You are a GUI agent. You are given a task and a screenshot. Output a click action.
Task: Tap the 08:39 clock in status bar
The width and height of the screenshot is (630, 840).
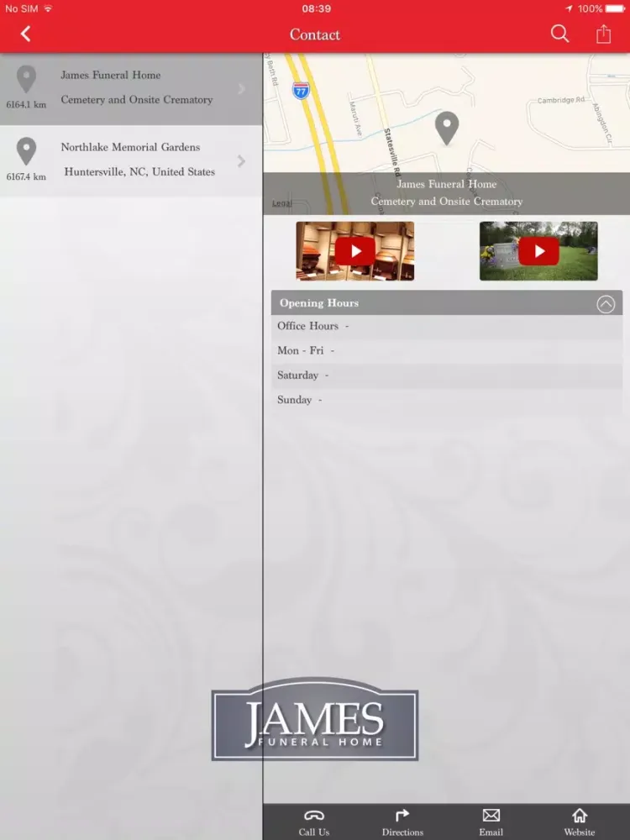point(316,8)
